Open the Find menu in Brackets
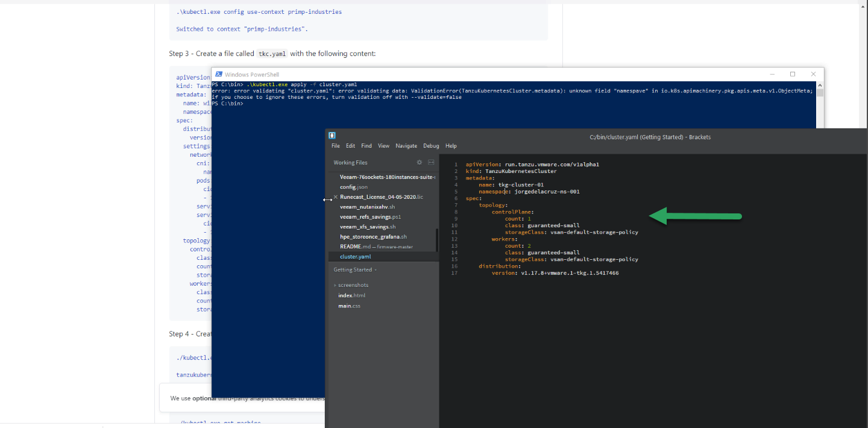 (366, 146)
